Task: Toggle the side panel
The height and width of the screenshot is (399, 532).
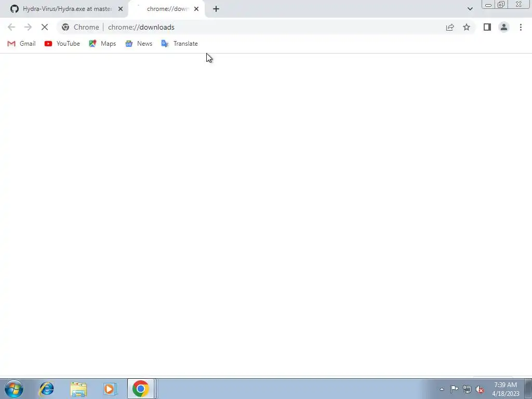Action: (487, 27)
